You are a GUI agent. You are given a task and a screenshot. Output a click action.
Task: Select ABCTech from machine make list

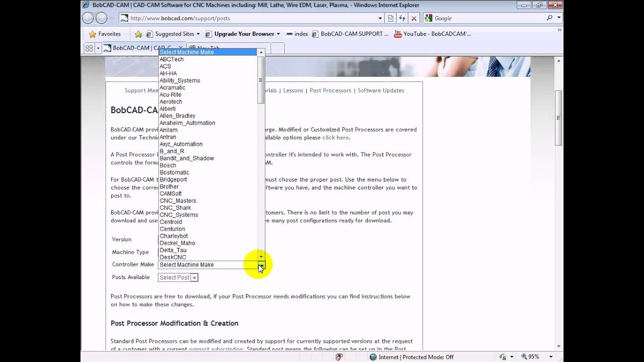[207, 59]
